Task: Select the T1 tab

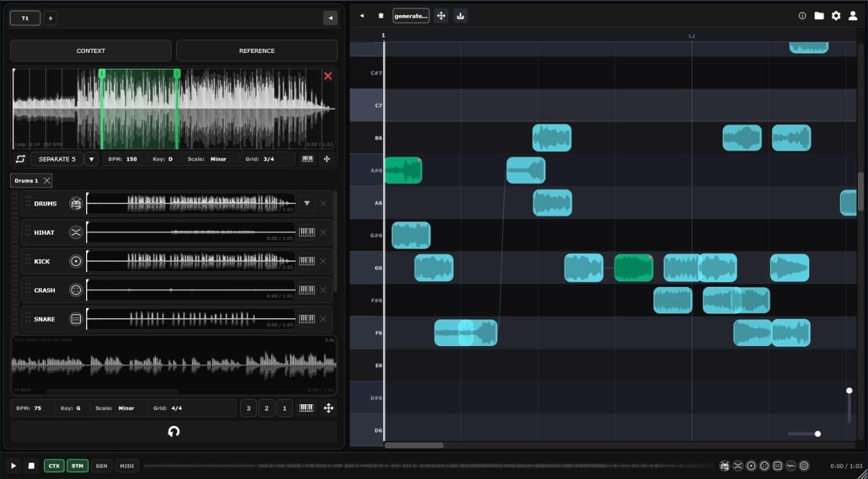Action: [25, 18]
